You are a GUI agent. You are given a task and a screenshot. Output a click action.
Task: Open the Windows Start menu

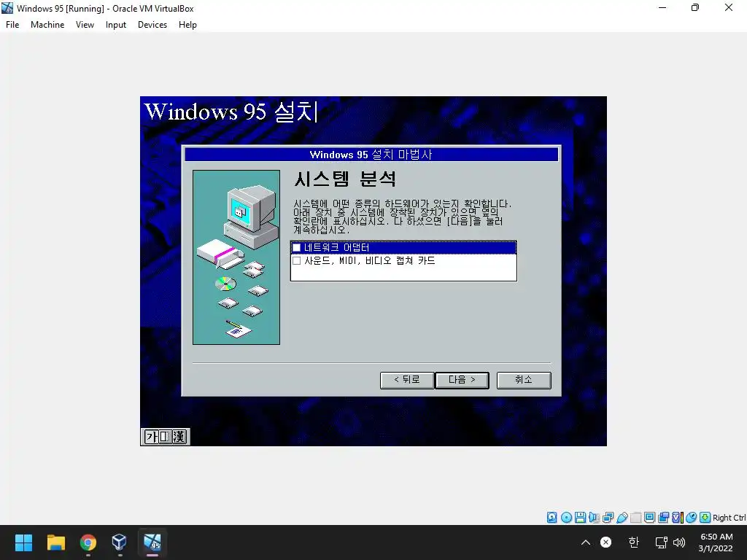click(x=23, y=542)
